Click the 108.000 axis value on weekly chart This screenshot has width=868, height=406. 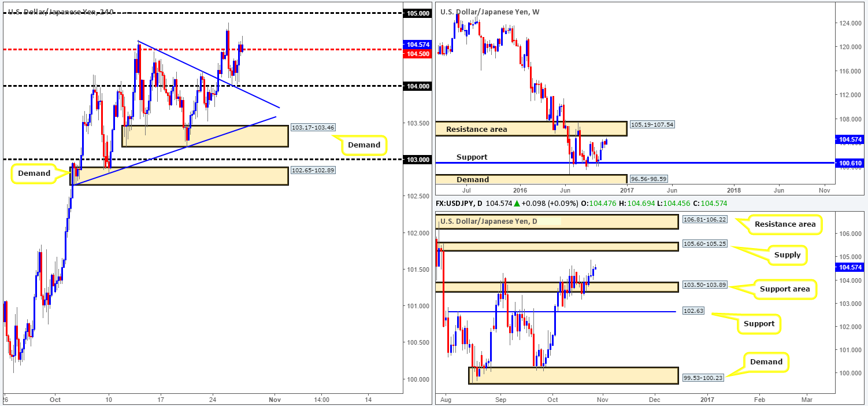(850, 119)
